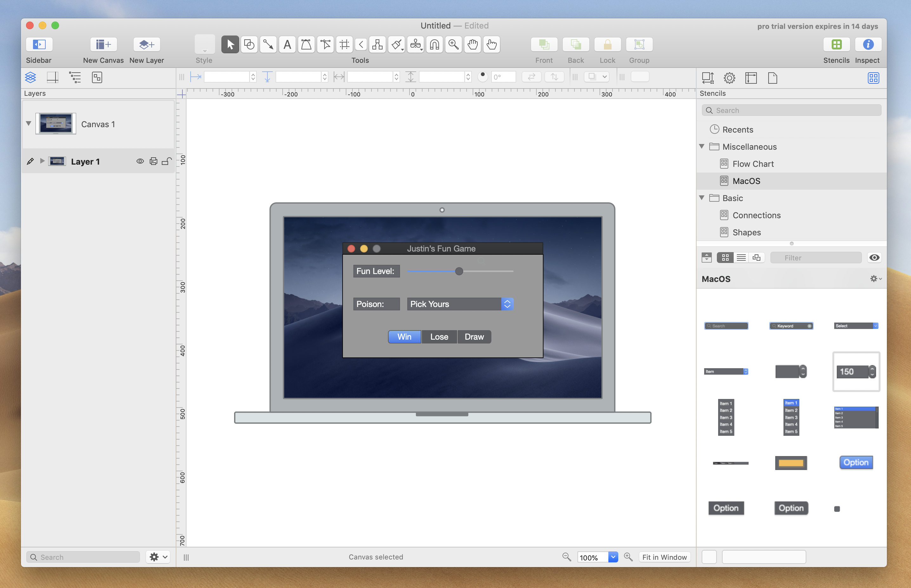Select the Hand tool
This screenshot has height=588, width=911.
pyautogui.click(x=472, y=44)
